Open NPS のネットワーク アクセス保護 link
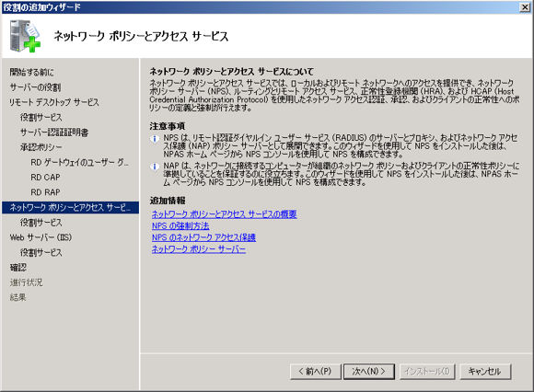Viewport: 534px width, 392px height. click(203, 237)
